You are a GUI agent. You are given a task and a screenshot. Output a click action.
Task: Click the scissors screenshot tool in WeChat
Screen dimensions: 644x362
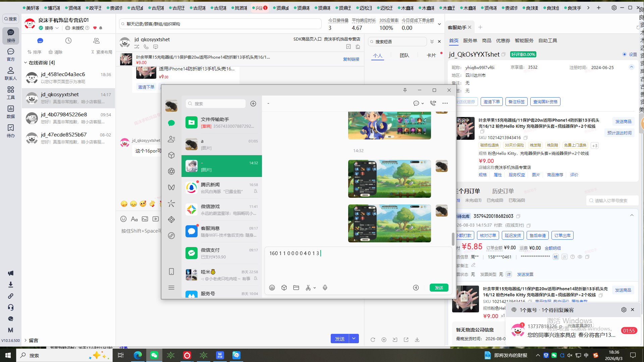tap(308, 288)
